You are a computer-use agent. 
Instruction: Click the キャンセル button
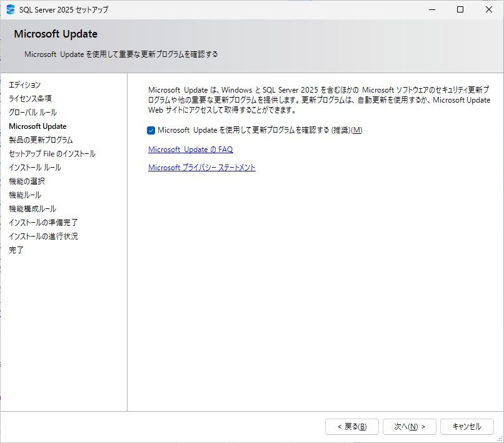[x=466, y=426]
